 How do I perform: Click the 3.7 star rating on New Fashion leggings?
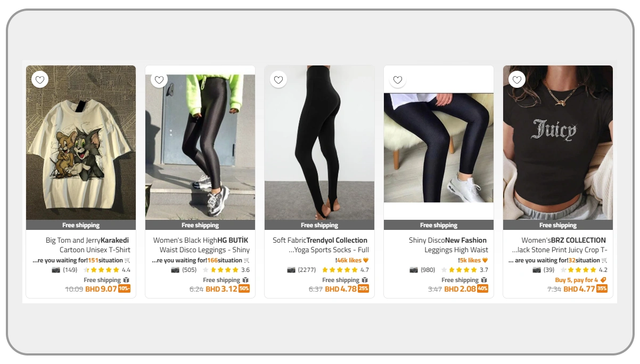point(464,270)
